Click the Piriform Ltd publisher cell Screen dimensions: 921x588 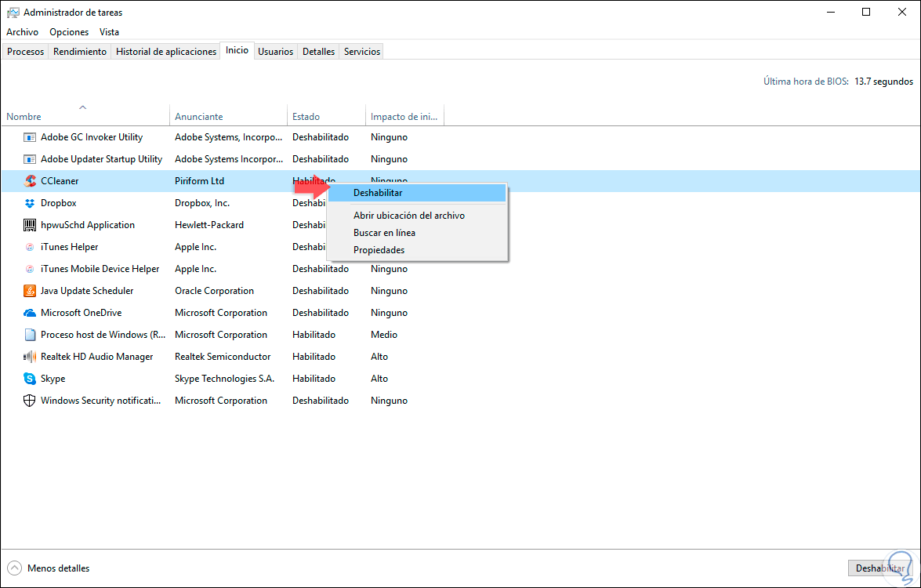click(x=200, y=181)
